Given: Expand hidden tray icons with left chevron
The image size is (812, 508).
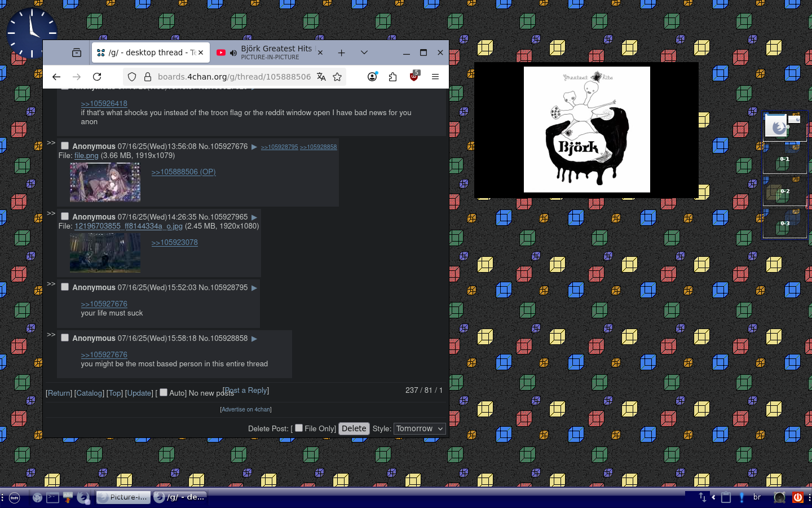Looking at the screenshot, I should (714, 497).
